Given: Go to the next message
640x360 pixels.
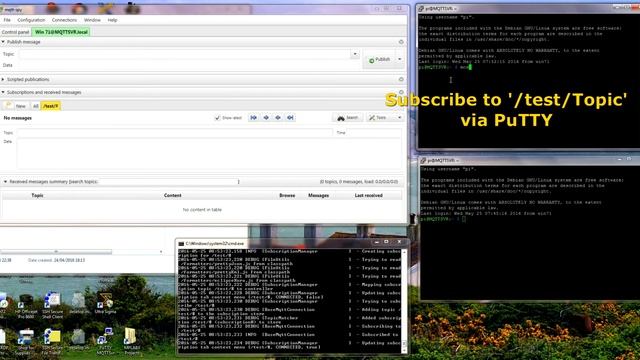Looking at the screenshot, I should click(278, 118).
